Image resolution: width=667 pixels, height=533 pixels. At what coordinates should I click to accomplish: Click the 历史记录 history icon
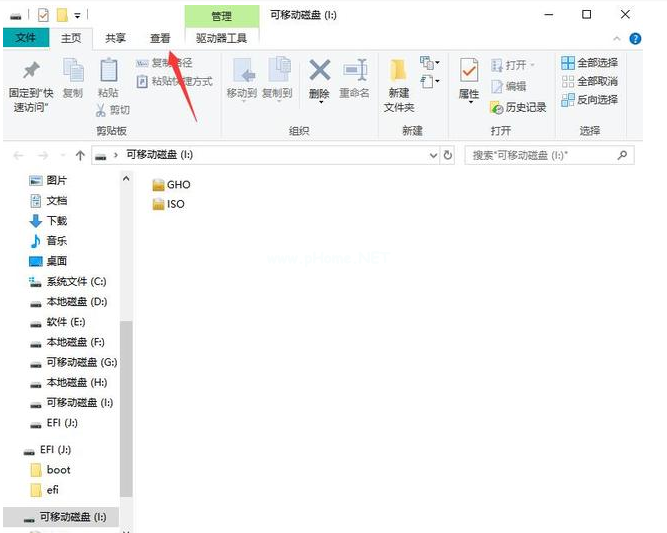(x=497, y=107)
